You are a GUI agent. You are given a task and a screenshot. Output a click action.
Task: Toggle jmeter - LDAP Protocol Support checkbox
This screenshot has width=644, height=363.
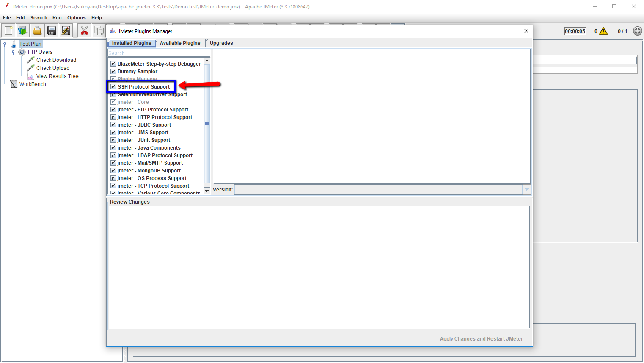click(113, 155)
